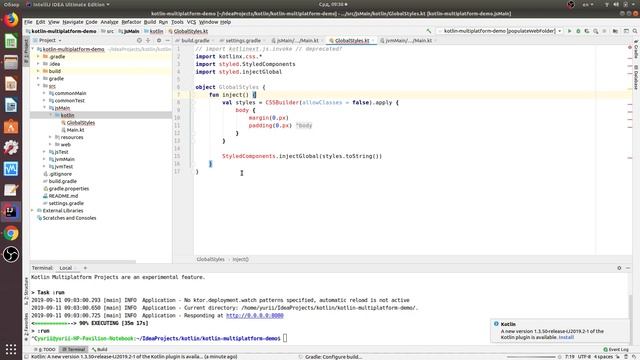Image resolution: width=640 pixels, height=360 pixels.
Task: Open the Tools menu
Action: click(177, 22)
